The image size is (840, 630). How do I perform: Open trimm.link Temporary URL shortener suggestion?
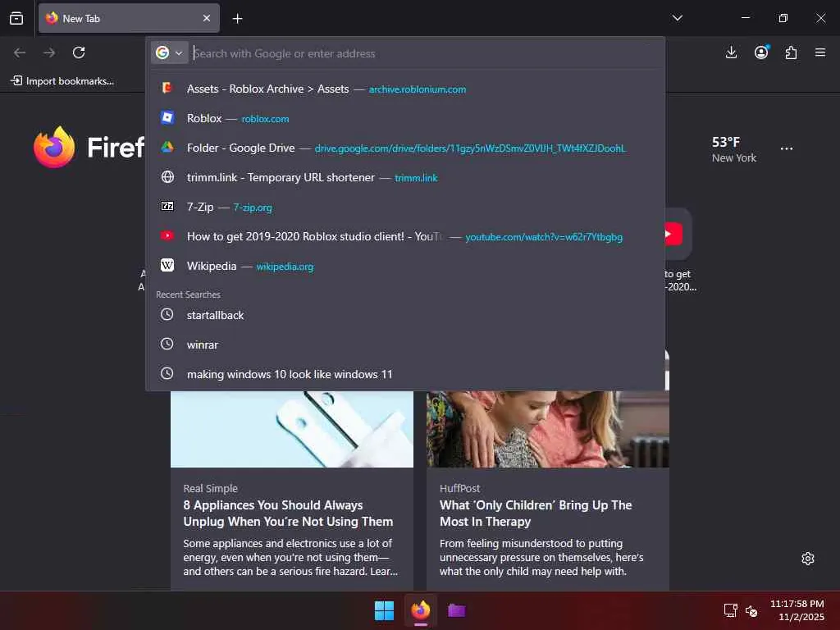tap(405, 177)
